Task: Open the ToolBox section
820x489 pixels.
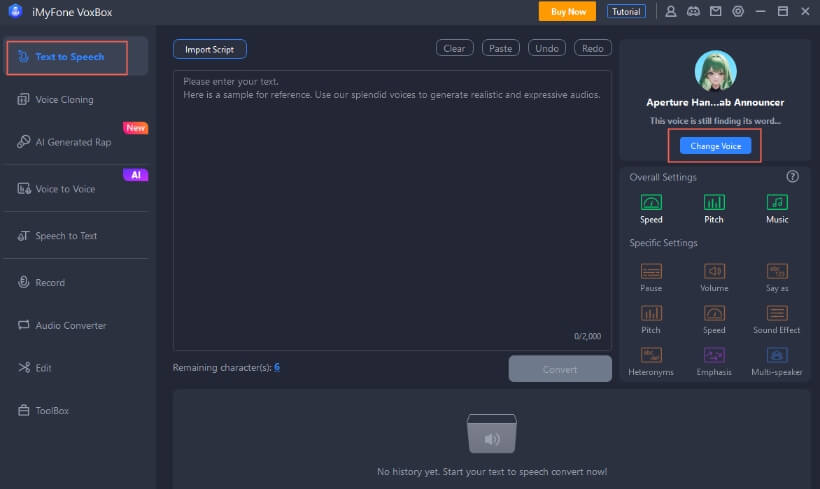Action: click(43, 411)
